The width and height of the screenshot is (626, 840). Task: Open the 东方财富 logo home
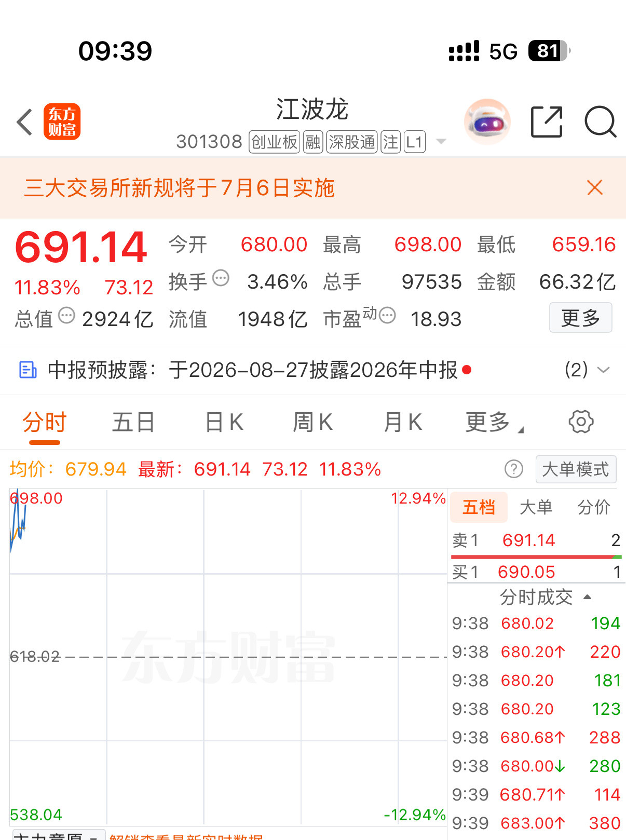62,122
